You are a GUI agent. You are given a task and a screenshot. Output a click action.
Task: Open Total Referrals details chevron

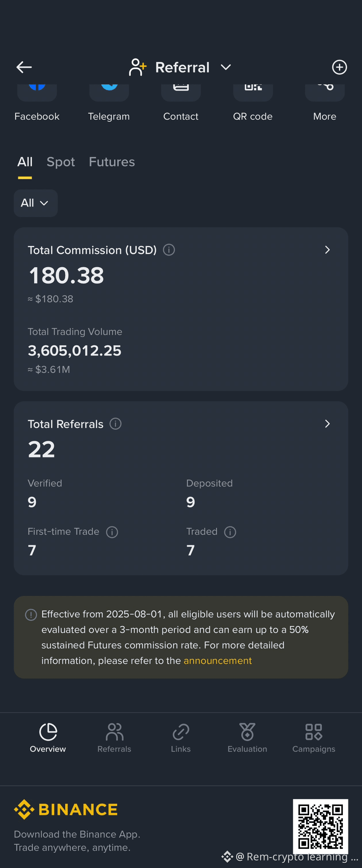tap(327, 424)
